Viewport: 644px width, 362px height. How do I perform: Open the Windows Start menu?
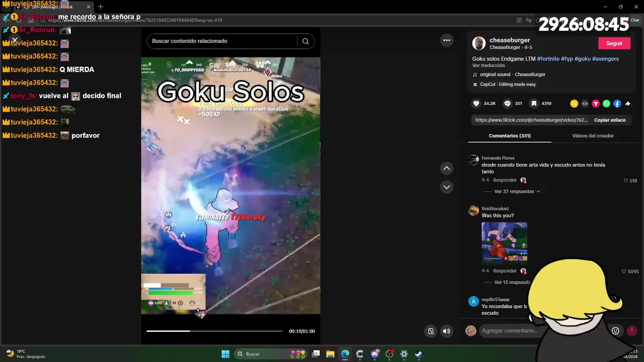(x=225, y=354)
